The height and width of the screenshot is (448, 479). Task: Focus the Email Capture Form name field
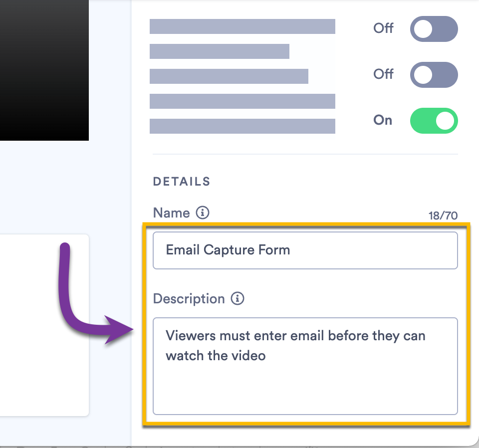coord(305,250)
